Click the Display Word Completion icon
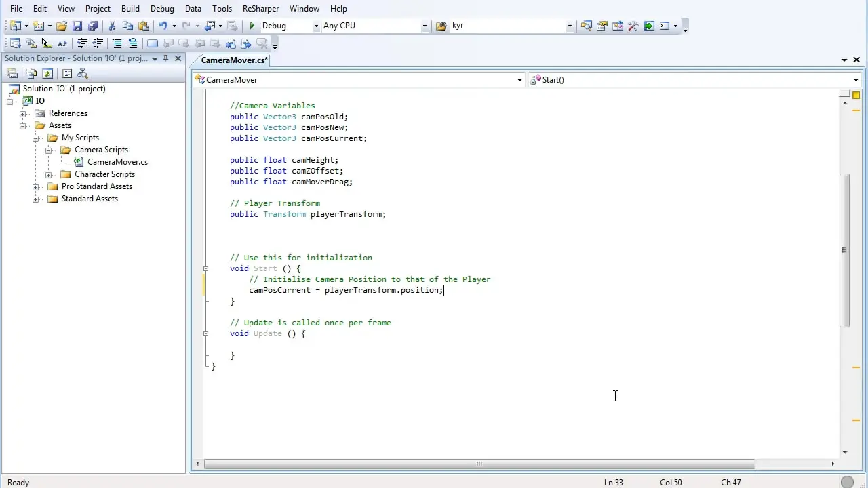Screen dimensions: 868x488 62,43
